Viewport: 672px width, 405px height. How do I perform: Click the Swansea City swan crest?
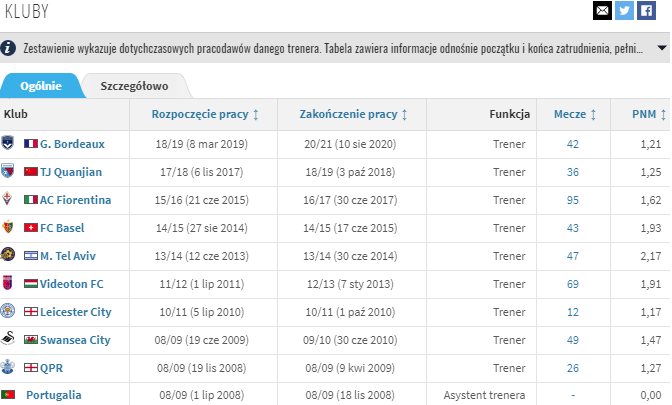(8, 339)
